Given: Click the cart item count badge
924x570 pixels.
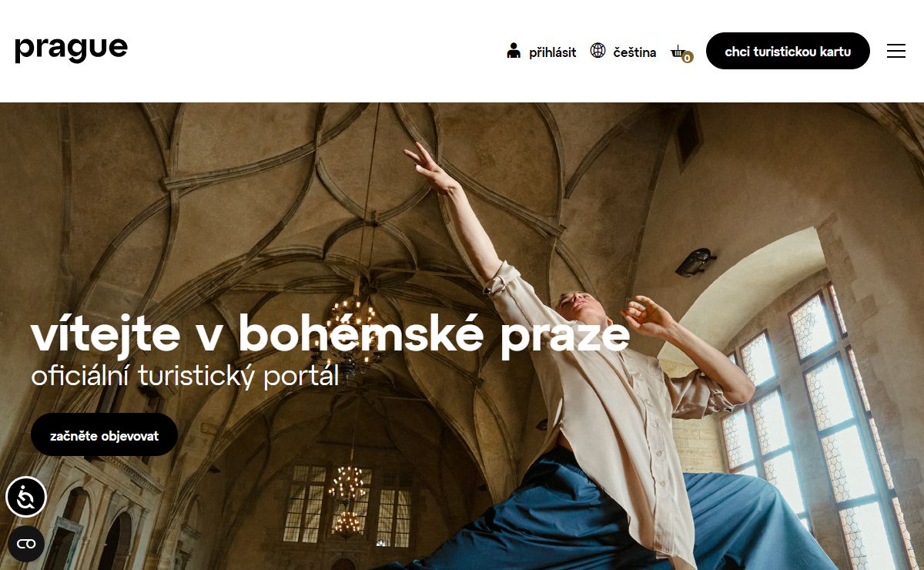Looking at the screenshot, I should click(x=688, y=57).
